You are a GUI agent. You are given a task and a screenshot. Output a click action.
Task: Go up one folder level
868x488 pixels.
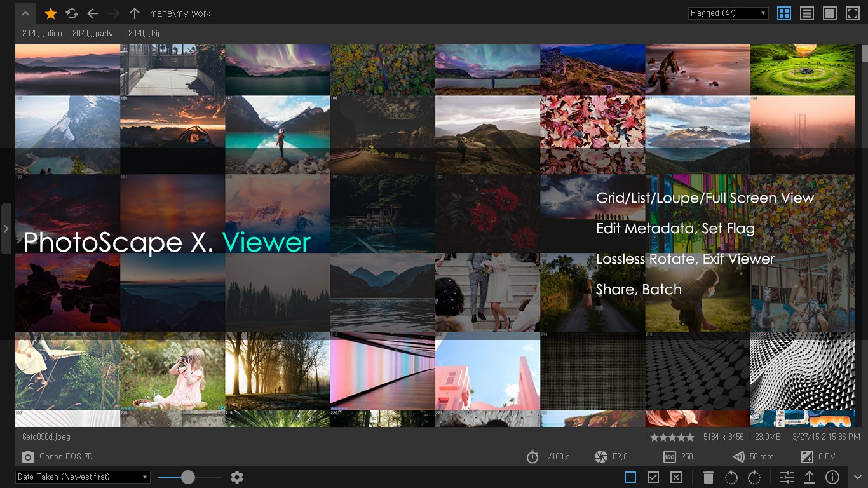[x=134, y=13]
